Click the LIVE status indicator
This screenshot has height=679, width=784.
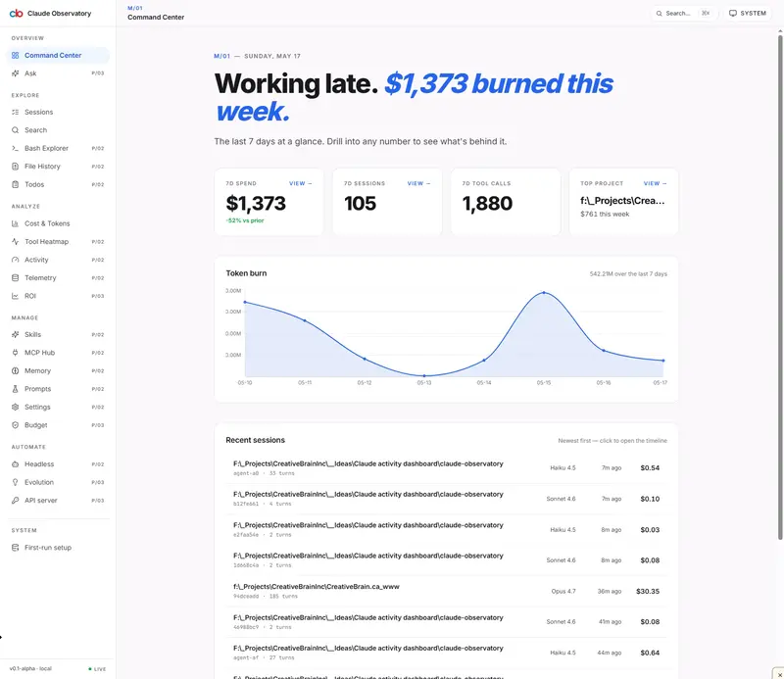97,669
